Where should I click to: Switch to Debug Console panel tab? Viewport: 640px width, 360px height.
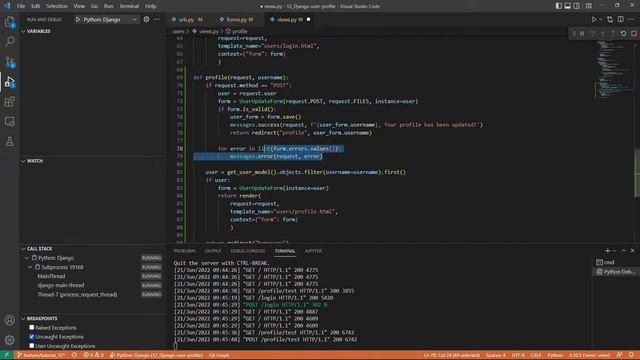click(248, 251)
